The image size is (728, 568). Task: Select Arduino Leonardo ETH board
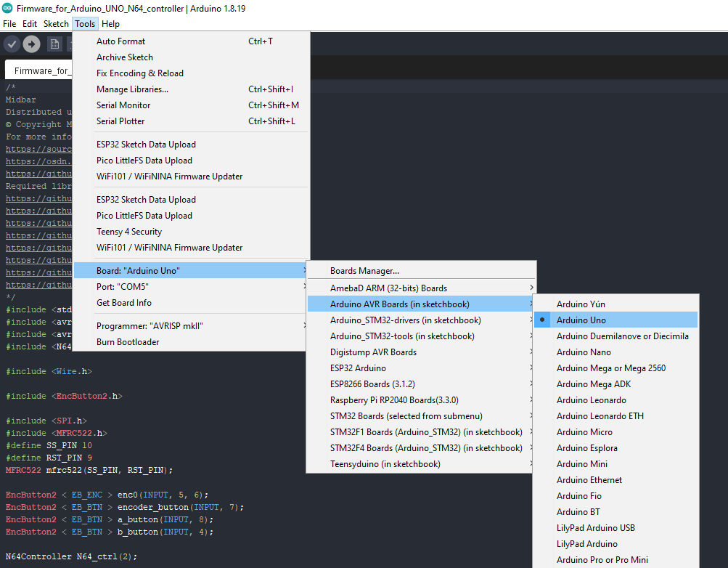point(615,416)
